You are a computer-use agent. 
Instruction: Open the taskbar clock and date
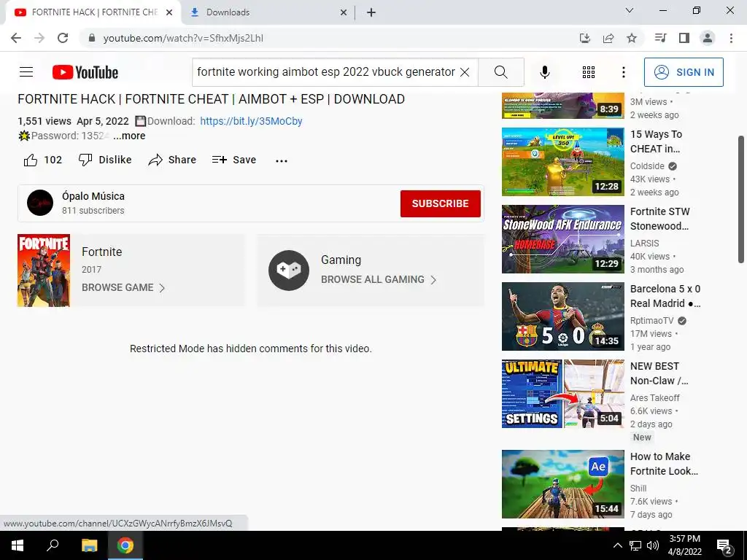point(684,545)
